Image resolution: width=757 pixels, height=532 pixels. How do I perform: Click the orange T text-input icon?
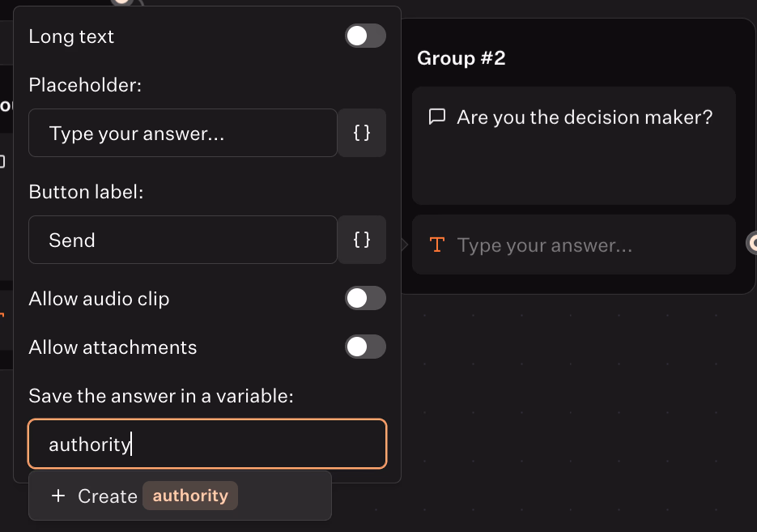pos(437,245)
